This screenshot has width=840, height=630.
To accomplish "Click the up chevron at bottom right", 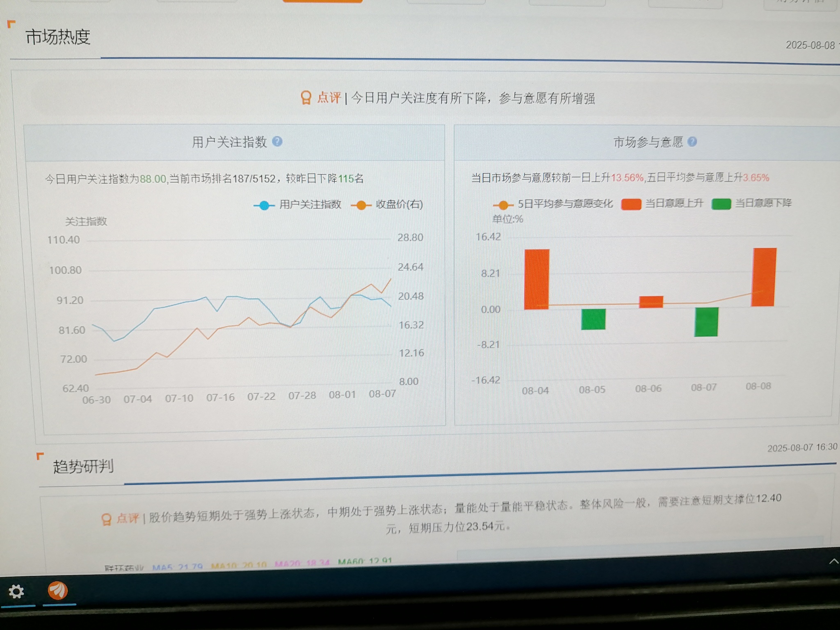I will coord(833,562).
